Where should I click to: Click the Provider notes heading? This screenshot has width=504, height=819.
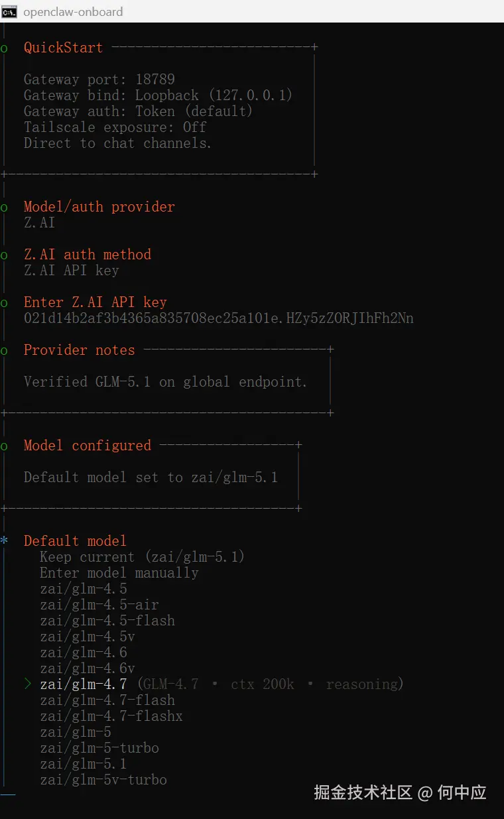[x=79, y=350]
